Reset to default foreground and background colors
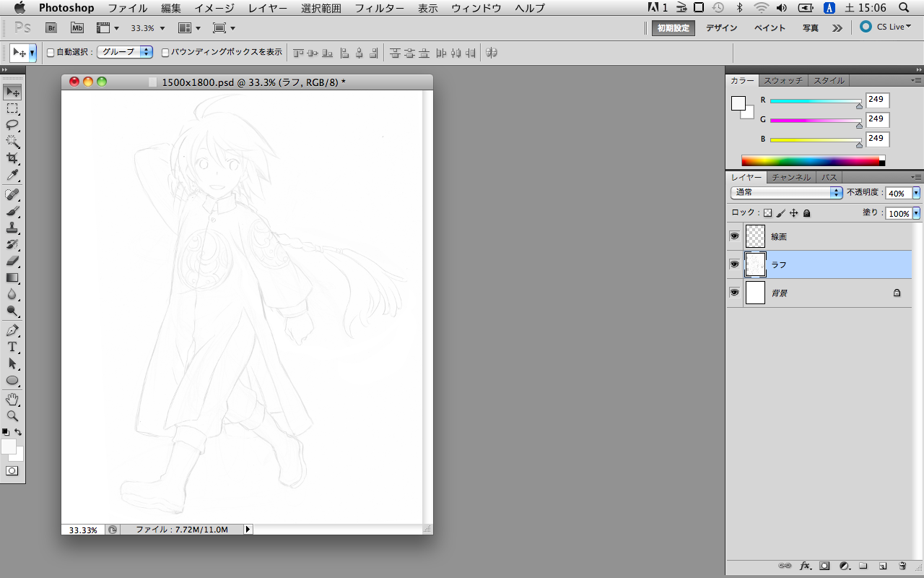This screenshot has width=924, height=578. (x=6, y=432)
